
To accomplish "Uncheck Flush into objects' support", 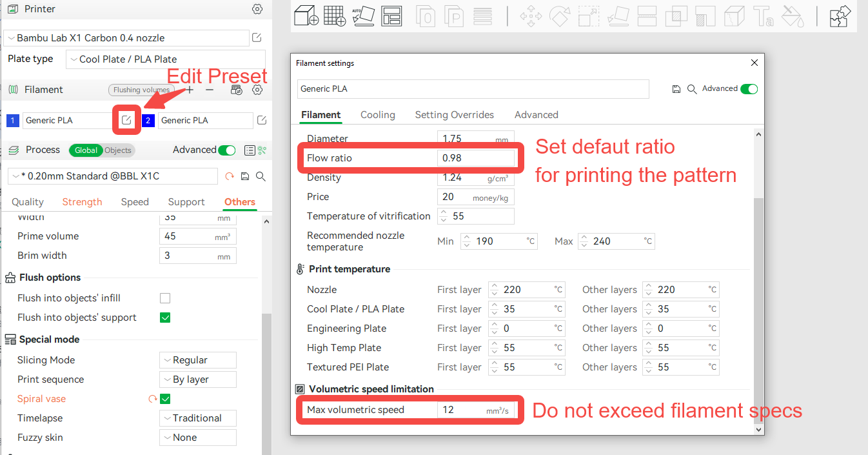I will pos(165,318).
